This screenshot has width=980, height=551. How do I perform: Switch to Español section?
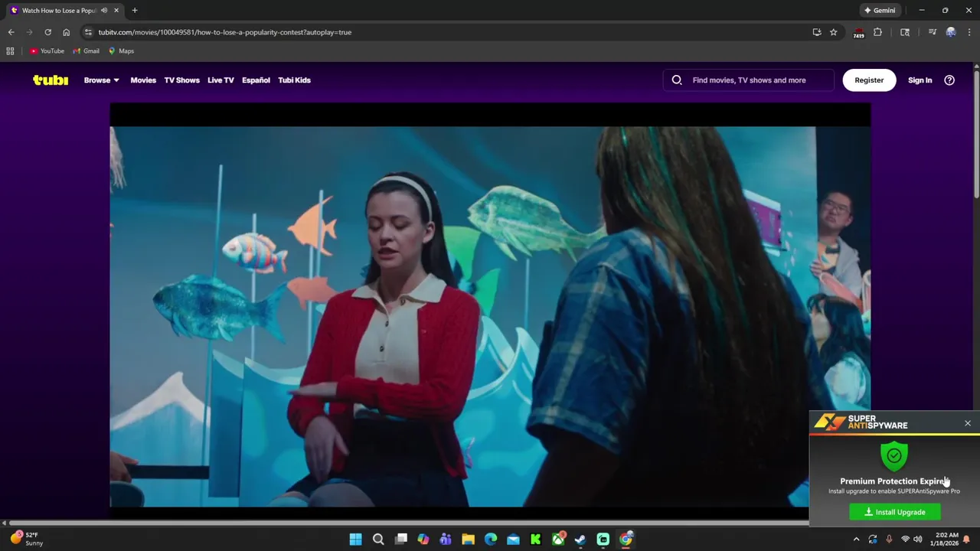tap(256, 80)
